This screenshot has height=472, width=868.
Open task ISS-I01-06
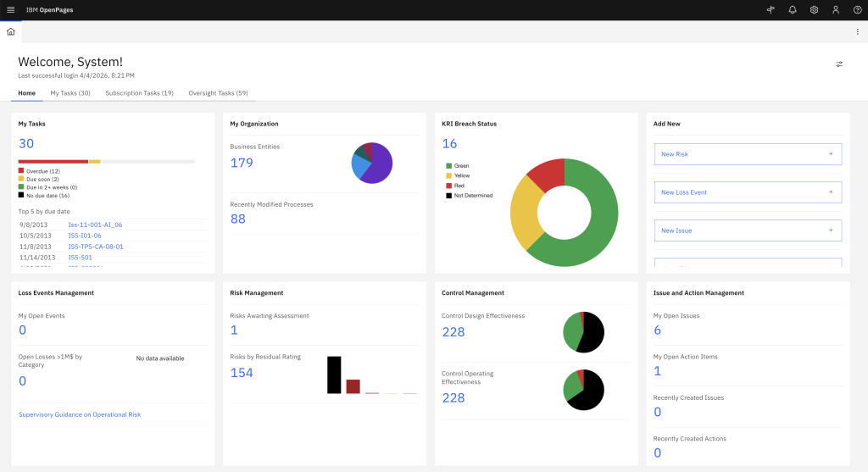coord(85,236)
